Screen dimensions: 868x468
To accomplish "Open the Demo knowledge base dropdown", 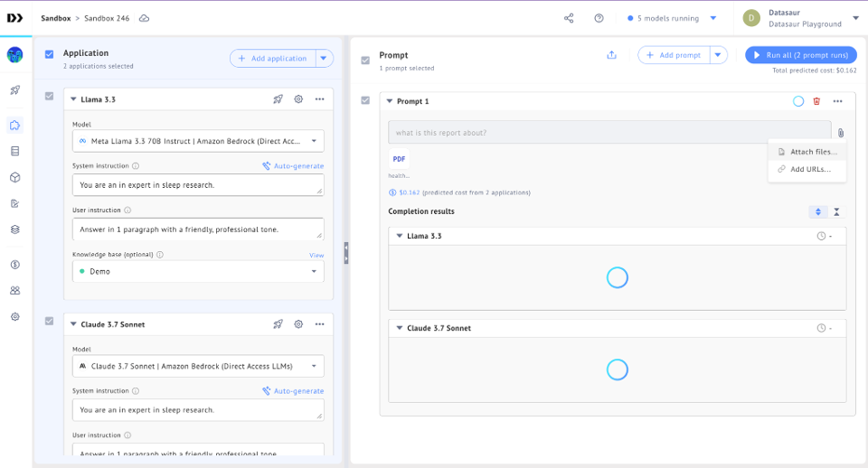I will [198, 272].
